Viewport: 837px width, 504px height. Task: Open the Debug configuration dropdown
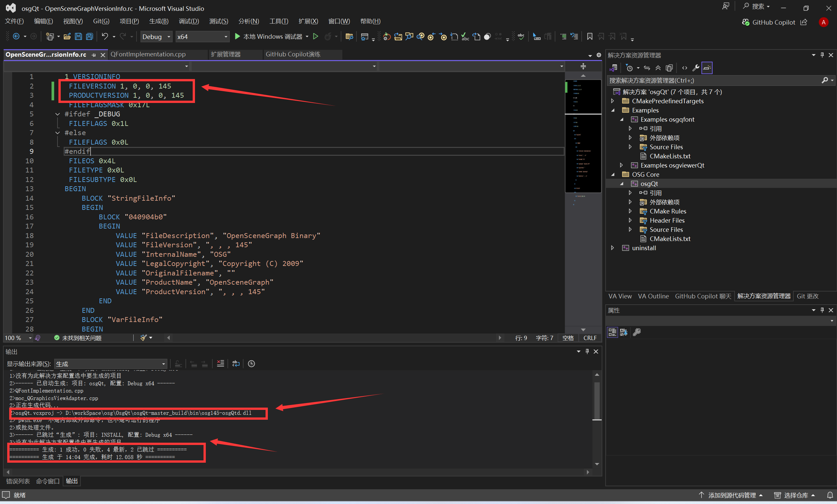pos(156,36)
